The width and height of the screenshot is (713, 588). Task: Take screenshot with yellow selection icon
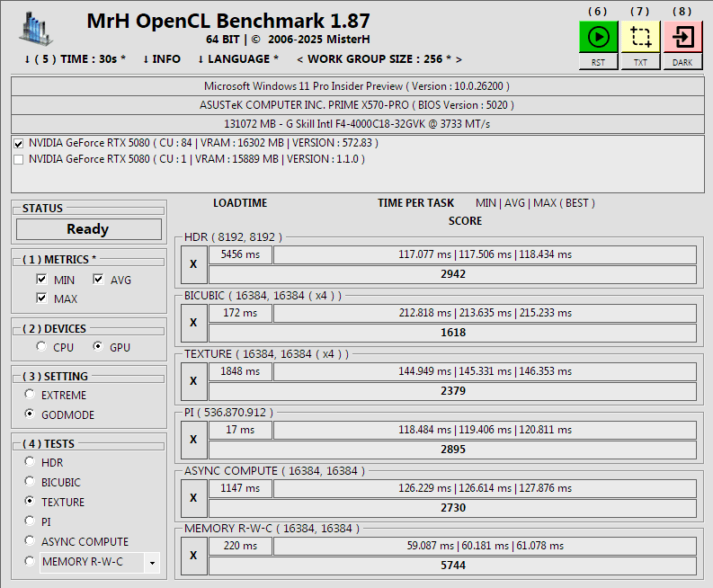[640, 37]
